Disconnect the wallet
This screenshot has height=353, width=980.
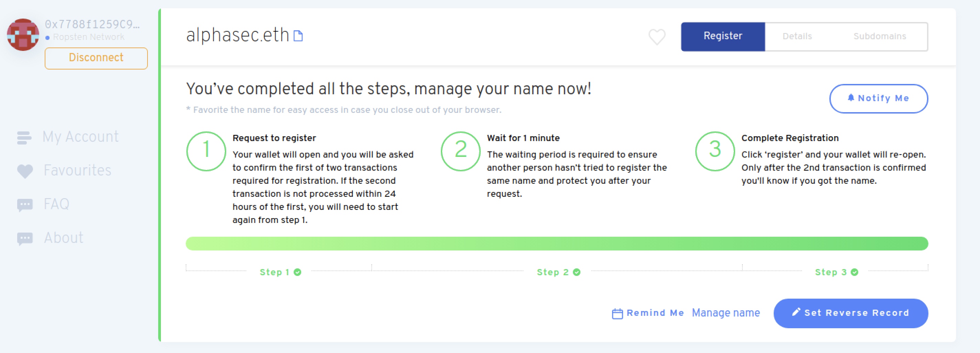pos(96,58)
